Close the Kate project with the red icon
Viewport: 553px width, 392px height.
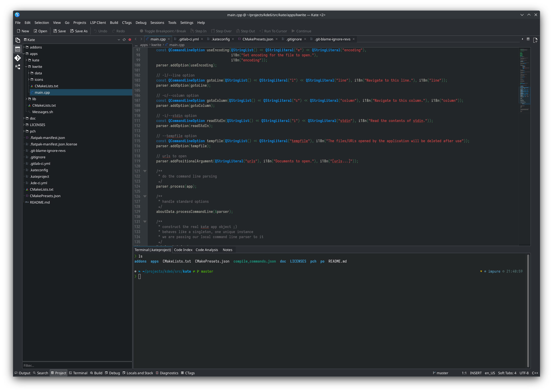(130, 40)
